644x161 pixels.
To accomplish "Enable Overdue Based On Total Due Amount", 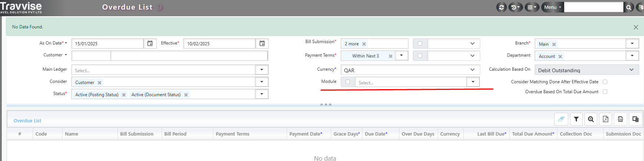I will point(605,92).
